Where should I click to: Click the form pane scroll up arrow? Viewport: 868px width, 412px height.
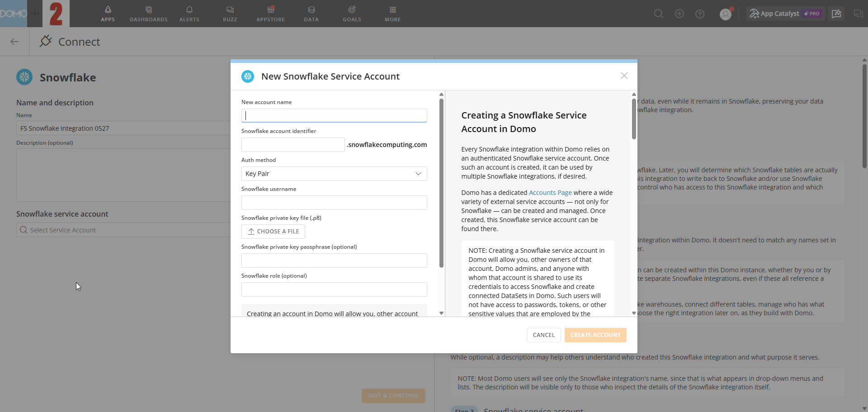[441, 95]
